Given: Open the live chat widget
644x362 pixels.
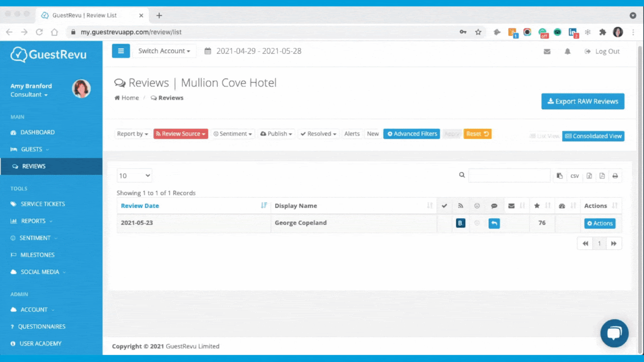Looking at the screenshot, I should click(614, 333).
